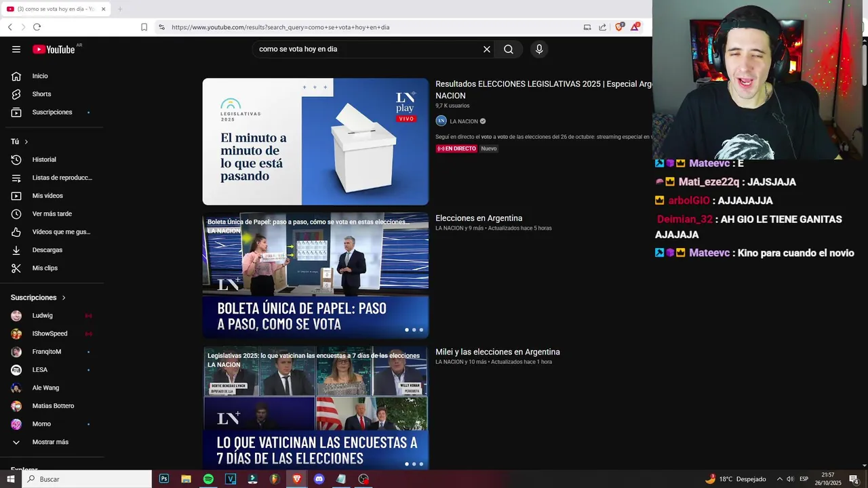Open the Windows notification center icon
Screen dimensions: 868x488
coord(854,479)
